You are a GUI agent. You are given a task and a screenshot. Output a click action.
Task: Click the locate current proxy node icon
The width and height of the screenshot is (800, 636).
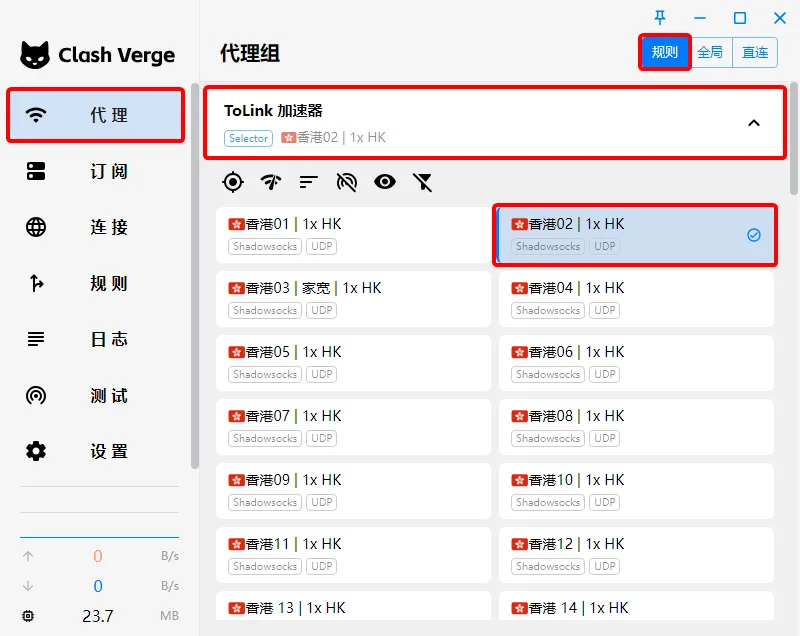(233, 182)
